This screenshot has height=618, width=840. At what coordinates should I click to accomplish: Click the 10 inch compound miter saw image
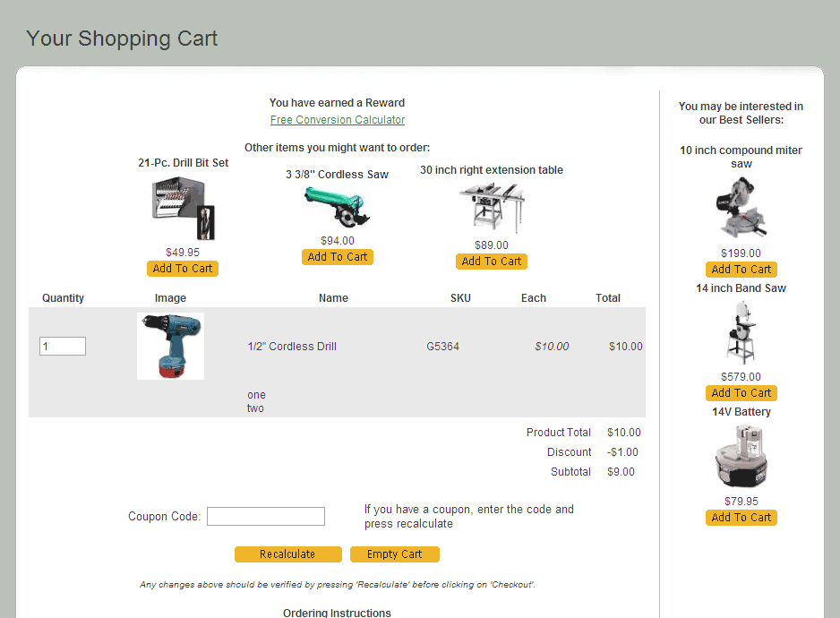741,209
